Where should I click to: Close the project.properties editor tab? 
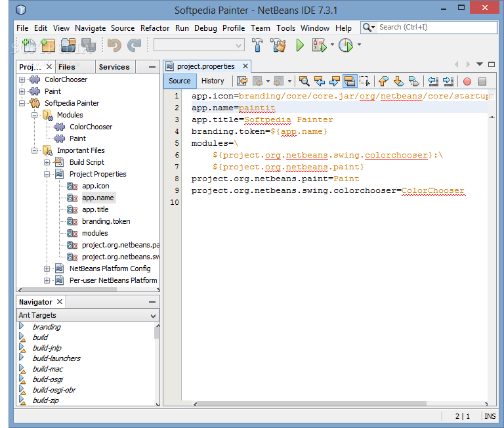point(245,66)
